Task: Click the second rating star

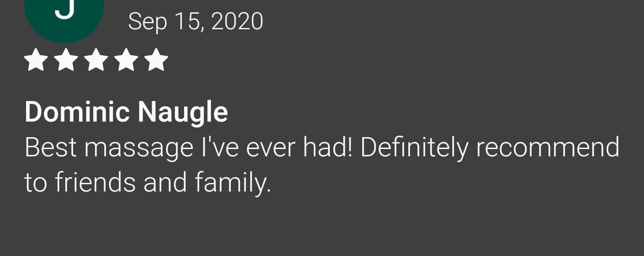Action: click(65, 60)
